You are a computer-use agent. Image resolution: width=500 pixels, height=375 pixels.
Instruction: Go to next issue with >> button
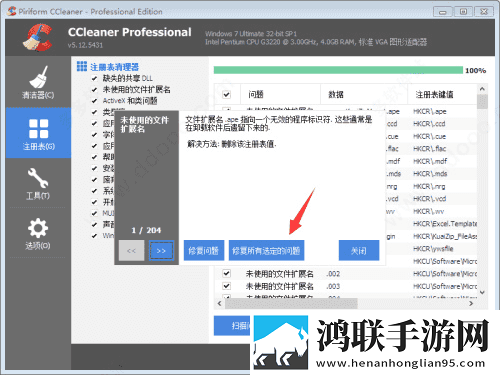[x=161, y=251]
